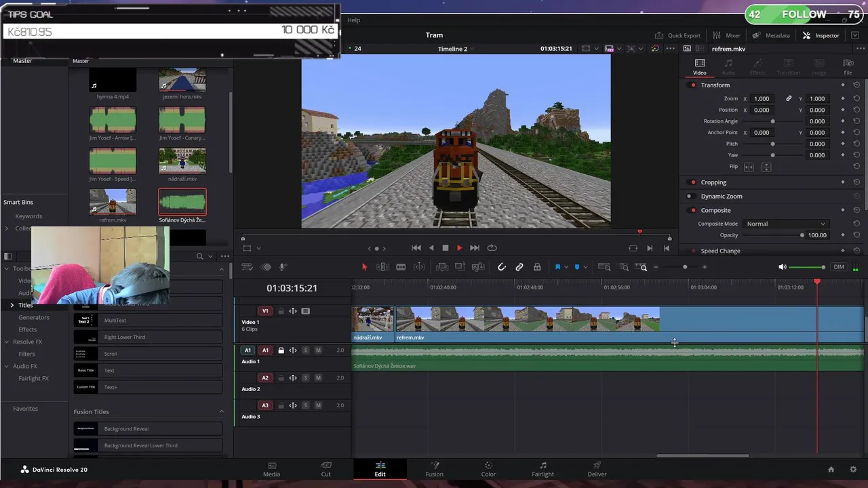This screenshot has width=868, height=488.
Task: Click the play reverse button
Action: point(431,248)
